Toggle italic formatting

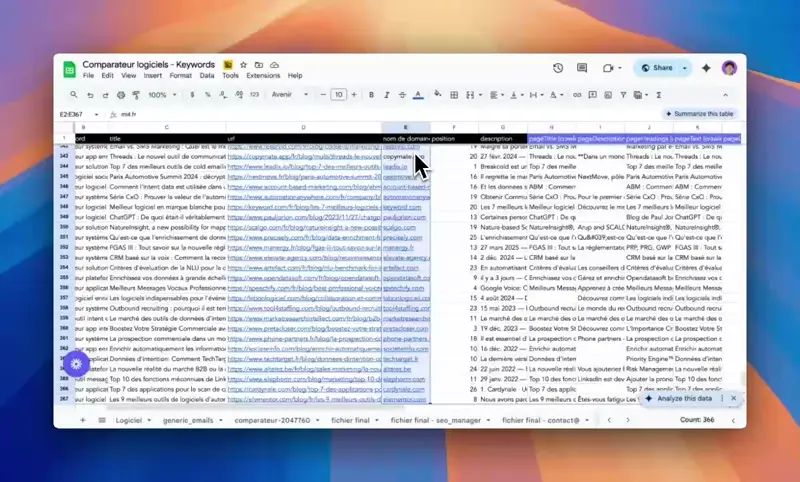(x=387, y=95)
